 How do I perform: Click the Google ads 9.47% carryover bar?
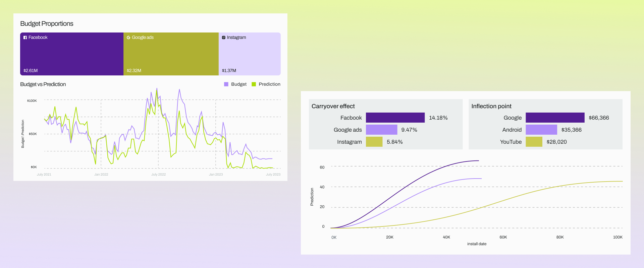pyautogui.click(x=381, y=130)
